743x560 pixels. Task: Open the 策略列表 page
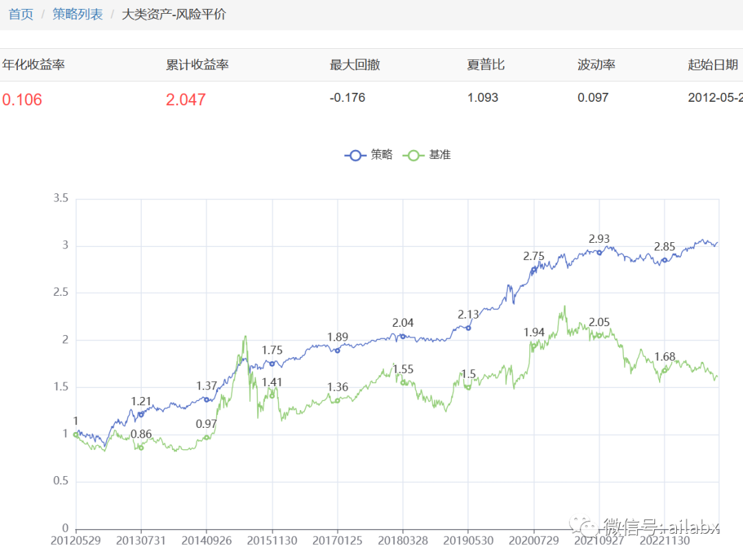click(x=78, y=14)
